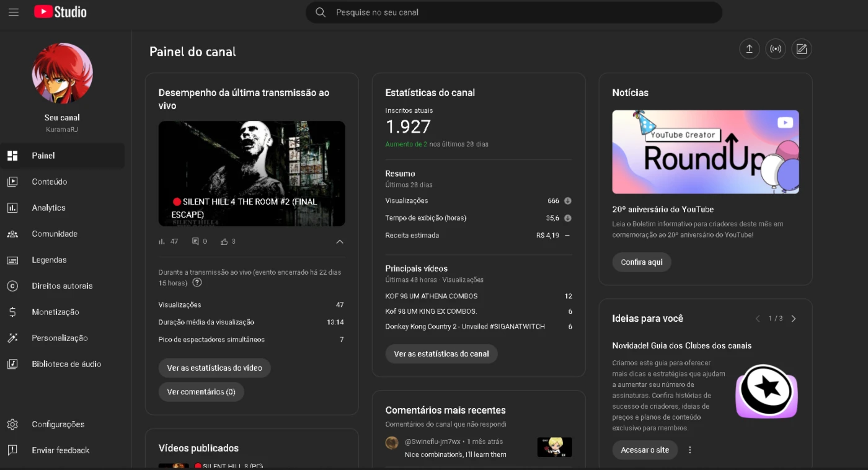Open the YouTube Creator RoundUp banner

pos(706,152)
